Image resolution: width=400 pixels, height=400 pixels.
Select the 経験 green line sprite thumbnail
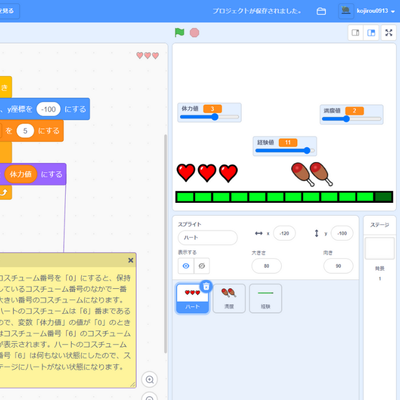coord(265,298)
